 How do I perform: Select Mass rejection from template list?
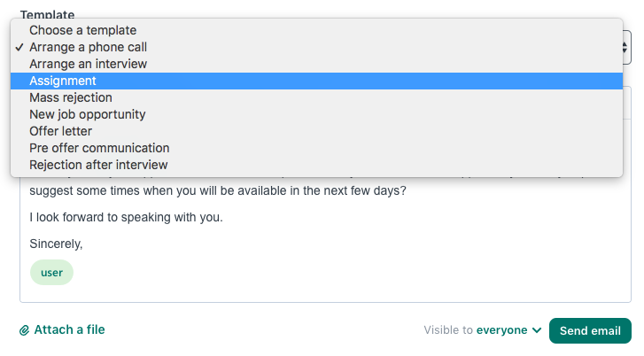tap(316, 97)
